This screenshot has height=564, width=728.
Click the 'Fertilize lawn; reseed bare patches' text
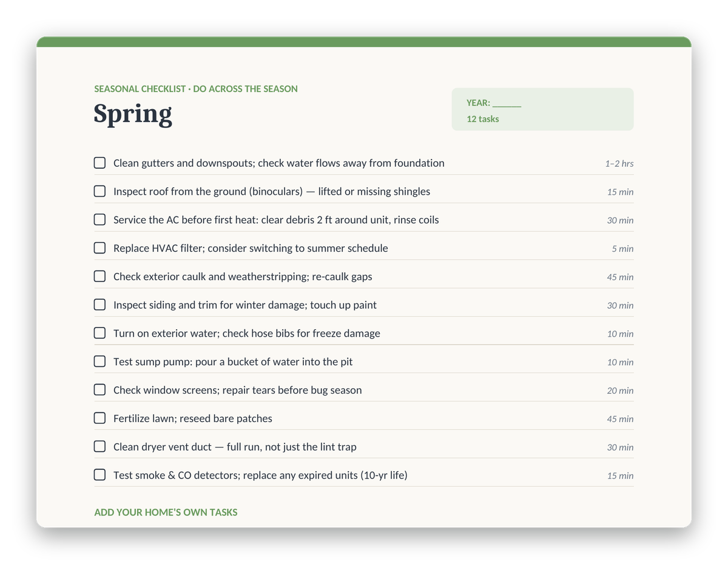pos(193,418)
